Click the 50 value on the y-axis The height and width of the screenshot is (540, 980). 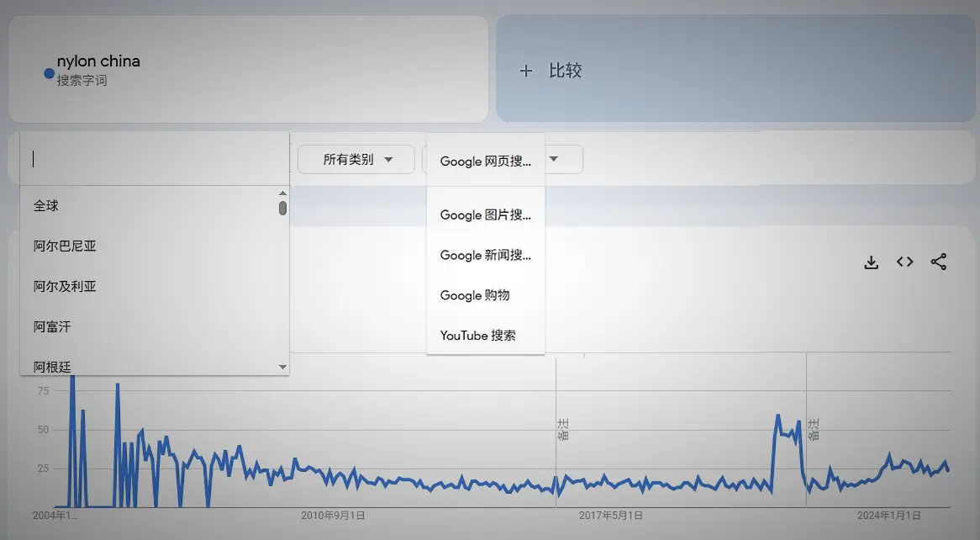click(x=43, y=429)
